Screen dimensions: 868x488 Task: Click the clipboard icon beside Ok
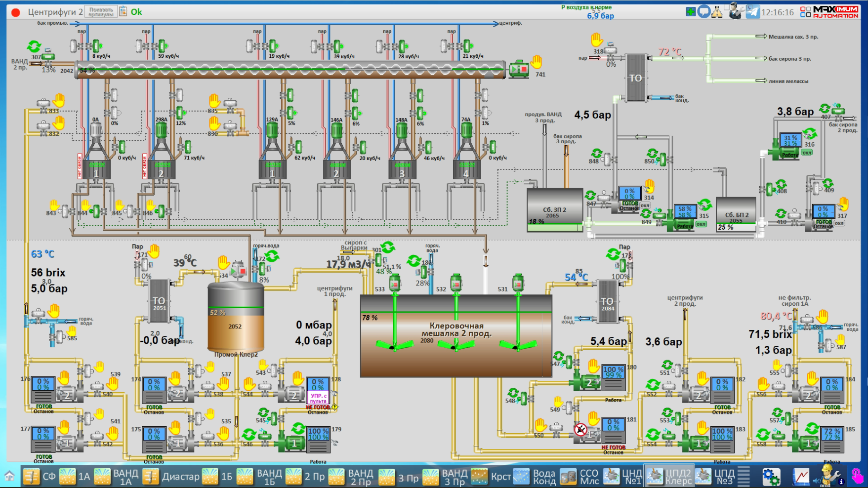(x=123, y=11)
